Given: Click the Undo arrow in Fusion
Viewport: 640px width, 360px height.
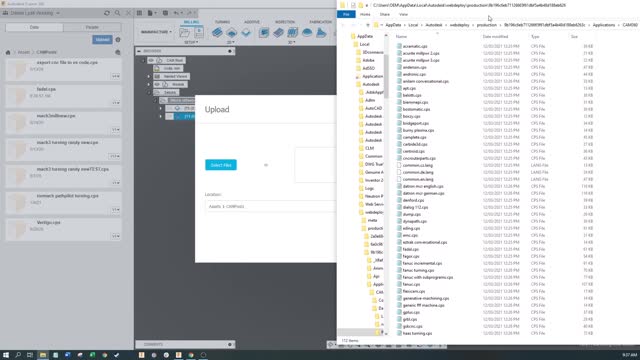Looking at the screenshot, I should tap(176, 13).
